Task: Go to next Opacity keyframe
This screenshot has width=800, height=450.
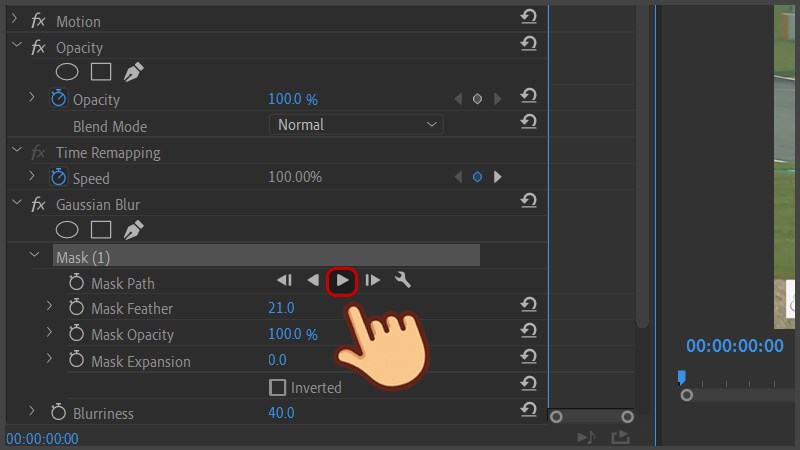Action: point(497,99)
